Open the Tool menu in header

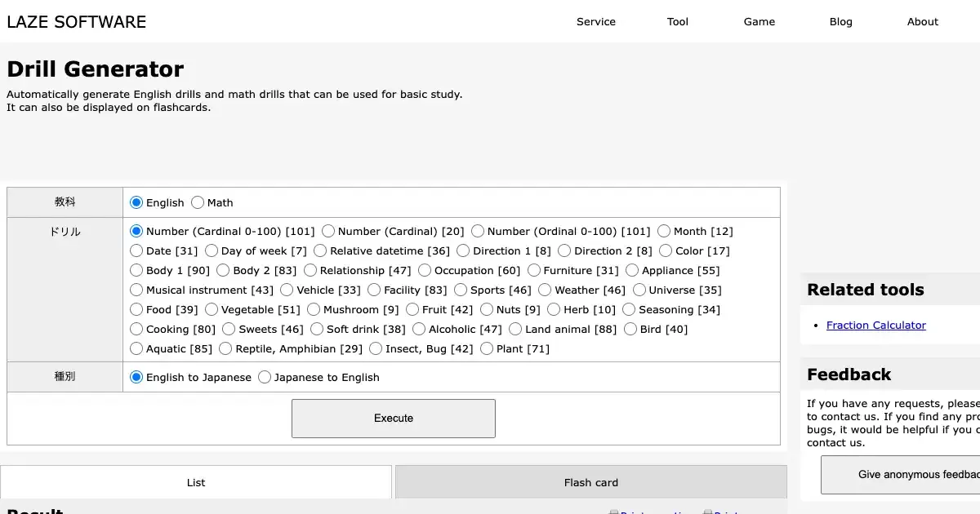coord(677,22)
